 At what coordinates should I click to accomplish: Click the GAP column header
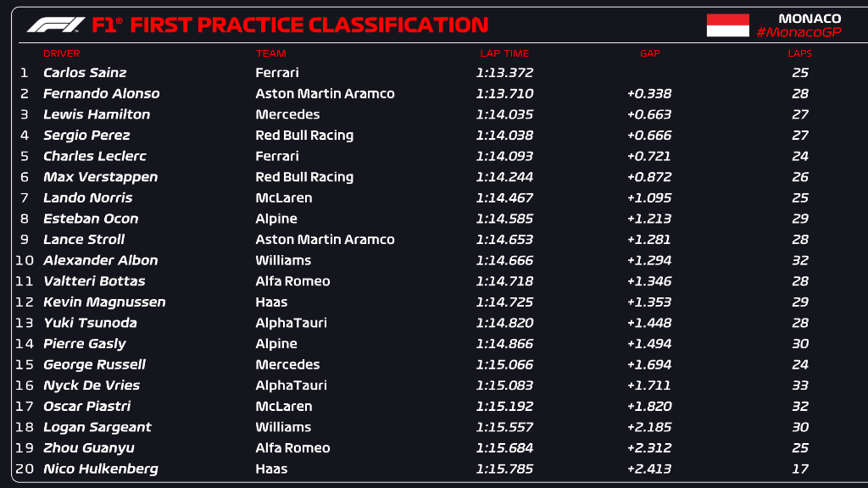pos(650,53)
